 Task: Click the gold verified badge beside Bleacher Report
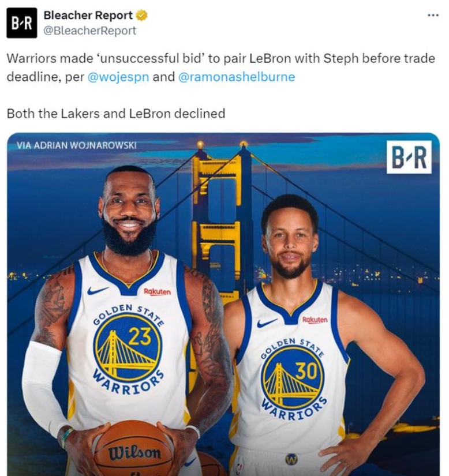[x=141, y=15]
